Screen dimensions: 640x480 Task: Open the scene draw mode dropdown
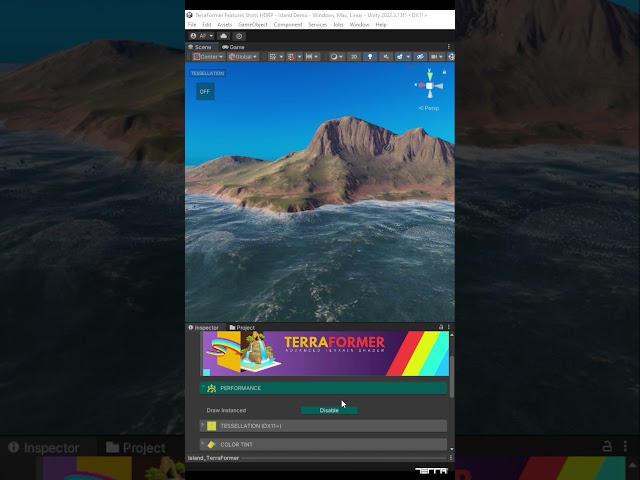(x=336, y=57)
